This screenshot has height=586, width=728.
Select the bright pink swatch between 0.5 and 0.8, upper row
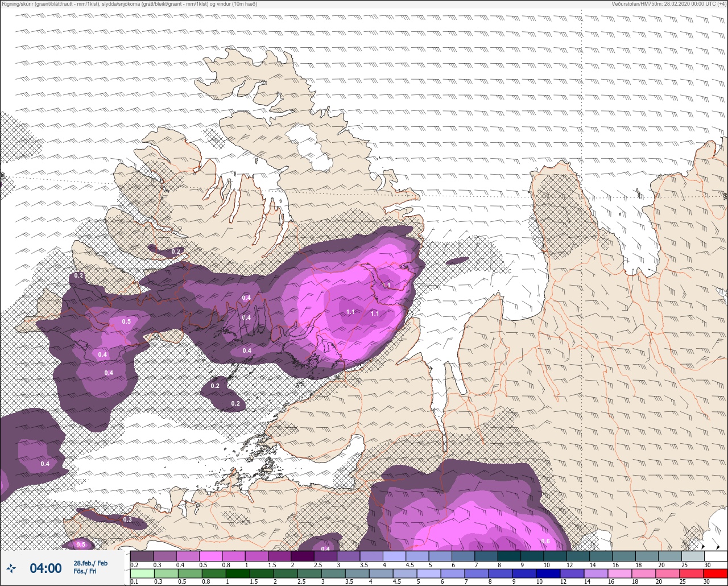point(210,556)
